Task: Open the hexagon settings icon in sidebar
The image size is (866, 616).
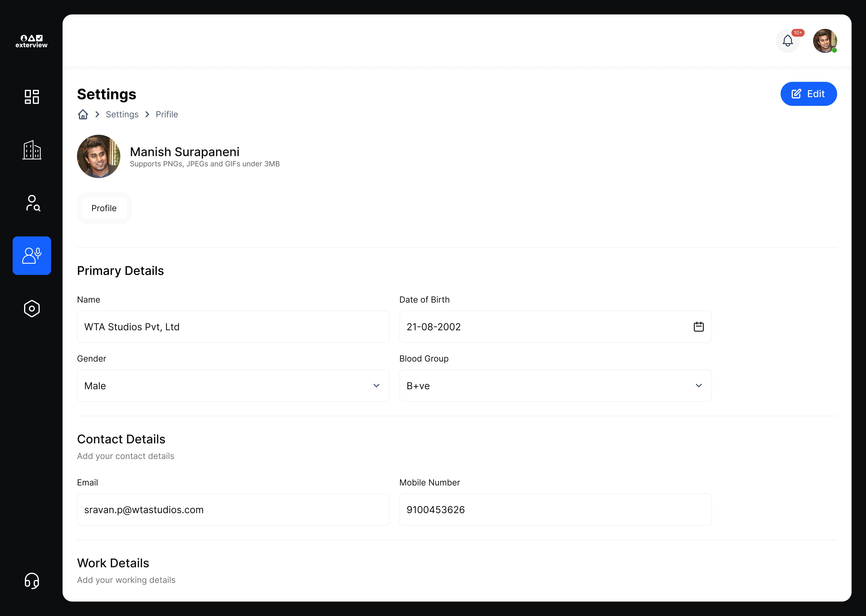Action: click(32, 308)
